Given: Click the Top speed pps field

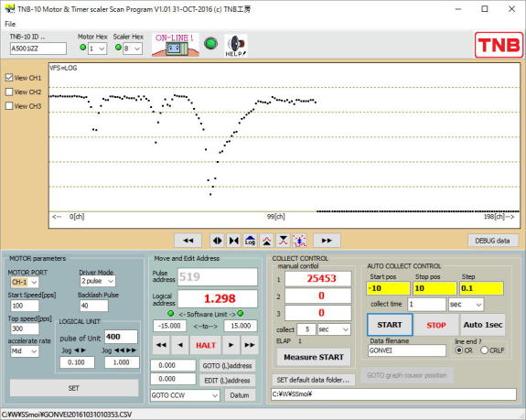Looking at the screenshot, I should click(x=25, y=328).
